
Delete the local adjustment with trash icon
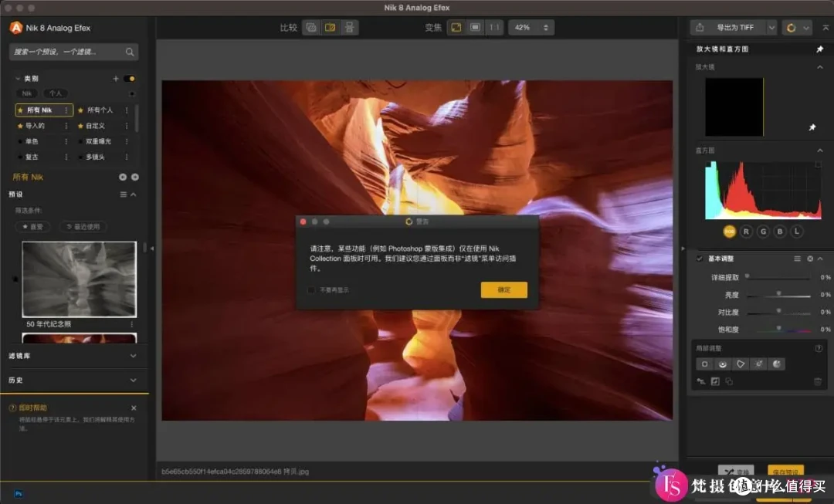point(818,382)
